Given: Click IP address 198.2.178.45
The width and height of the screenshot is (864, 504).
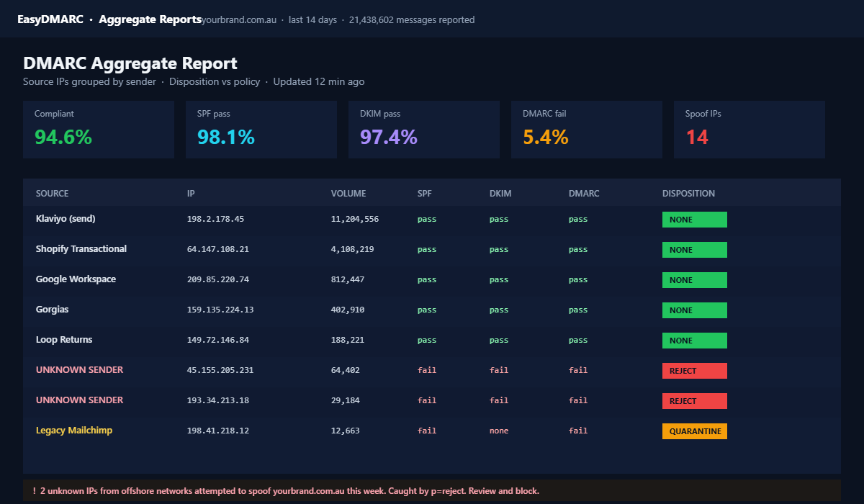Looking at the screenshot, I should point(215,219).
